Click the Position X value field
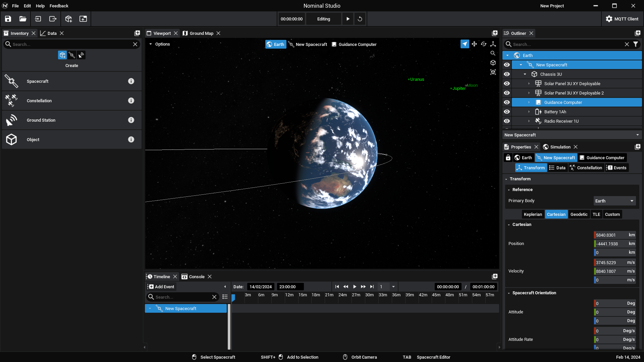The width and height of the screenshot is (644, 362). (615, 235)
